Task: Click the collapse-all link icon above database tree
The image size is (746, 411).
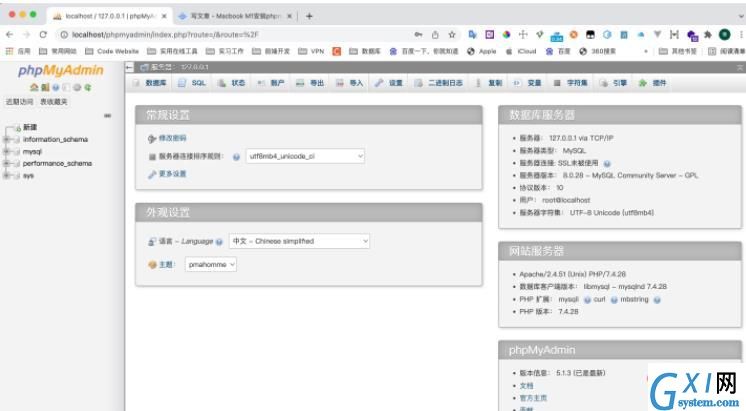Action: pos(108,116)
